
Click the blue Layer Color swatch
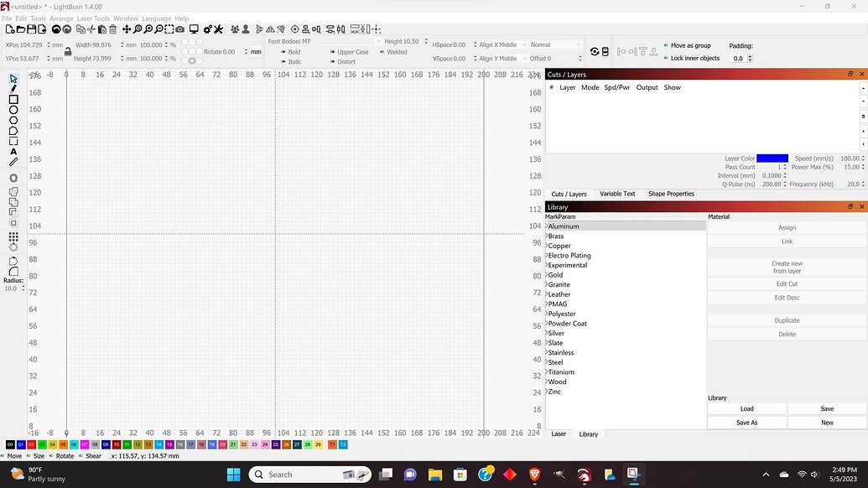(772, 158)
